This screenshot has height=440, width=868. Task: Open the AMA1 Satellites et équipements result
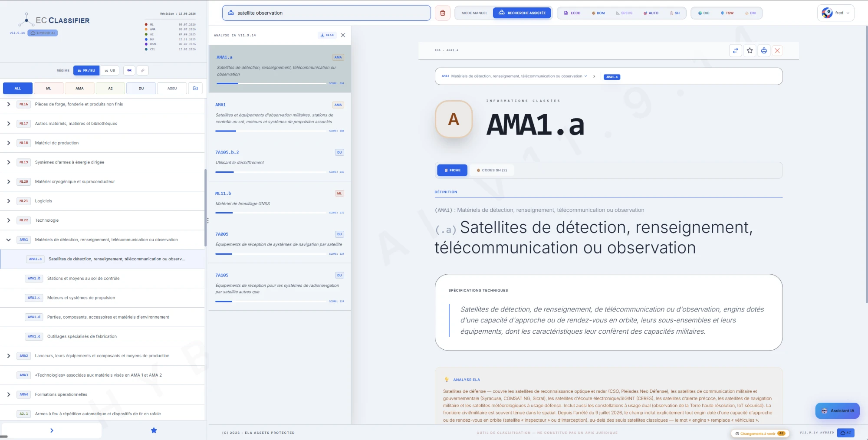(x=279, y=116)
